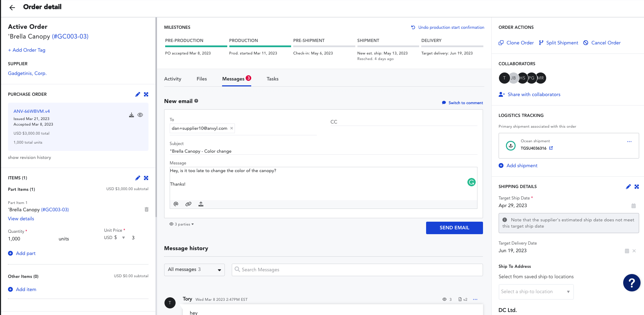644x315 pixels.
Task: Expand the 3 parties visibility dropdown
Action: coord(181,224)
